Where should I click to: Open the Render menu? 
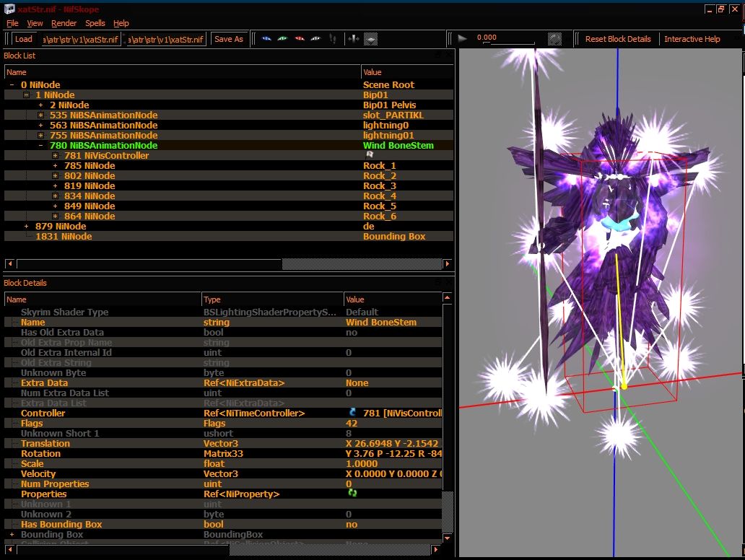coord(64,23)
